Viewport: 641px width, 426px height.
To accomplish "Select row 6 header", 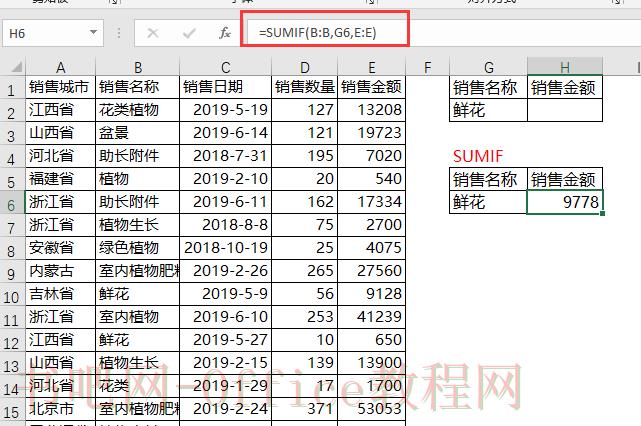I will tap(12, 203).
